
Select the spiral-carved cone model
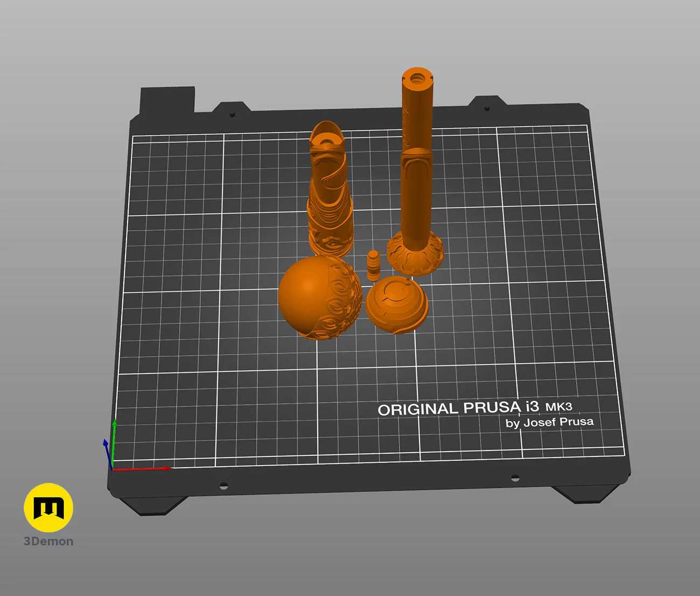click(330, 189)
